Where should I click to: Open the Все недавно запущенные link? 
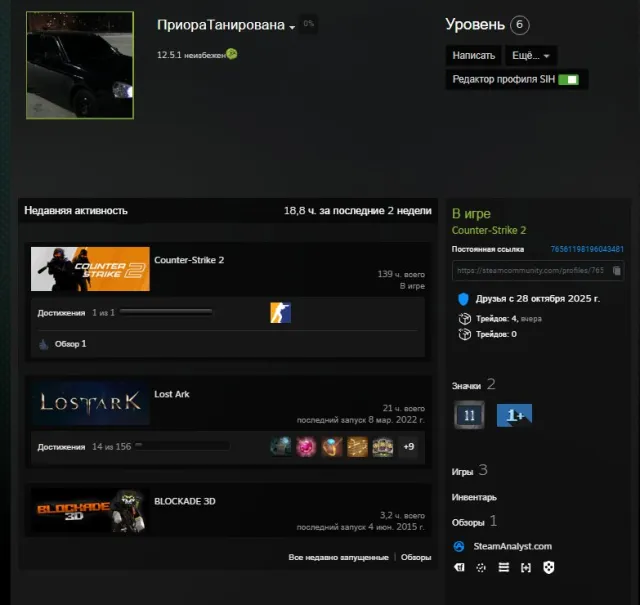(x=338, y=557)
